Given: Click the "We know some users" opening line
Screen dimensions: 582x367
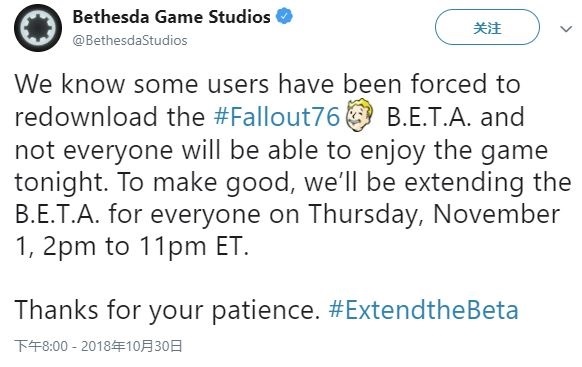Looking at the screenshot, I should tap(141, 84).
